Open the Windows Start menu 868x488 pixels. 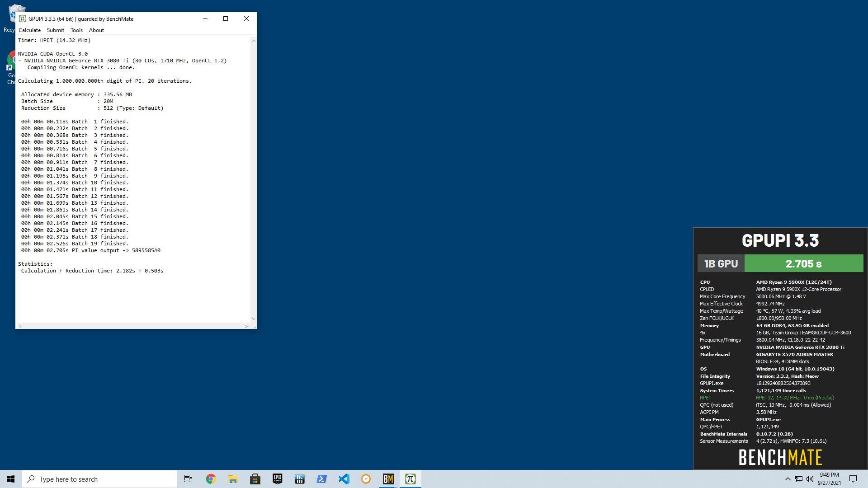pyautogui.click(x=11, y=479)
